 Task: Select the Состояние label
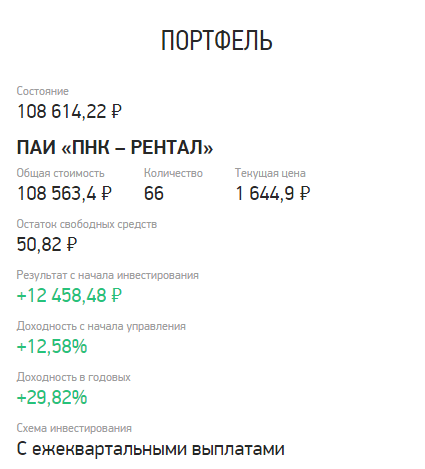pyautogui.click(x=43, y=91)
